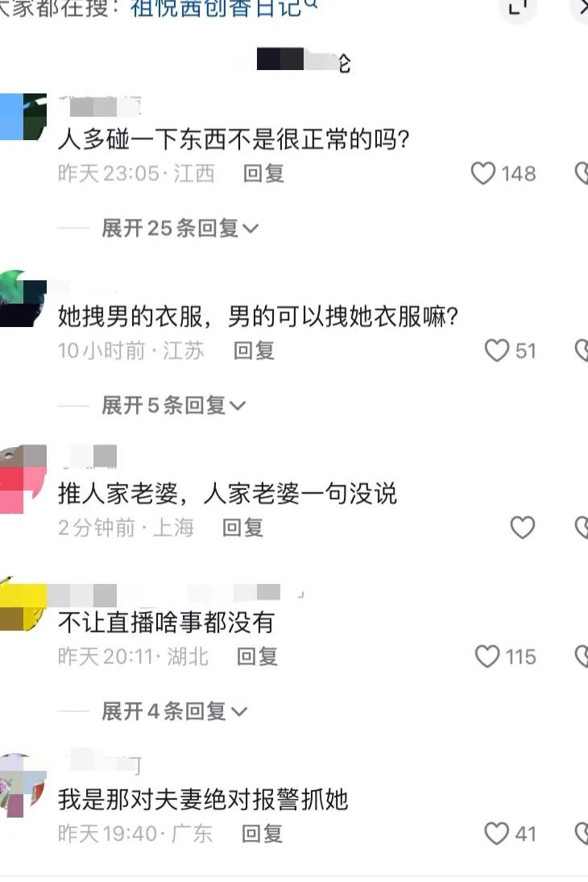The height and width of the screenshot is (882, 588).
Task: Expand the 4 replies thread
Action: (x=174, y=711)
